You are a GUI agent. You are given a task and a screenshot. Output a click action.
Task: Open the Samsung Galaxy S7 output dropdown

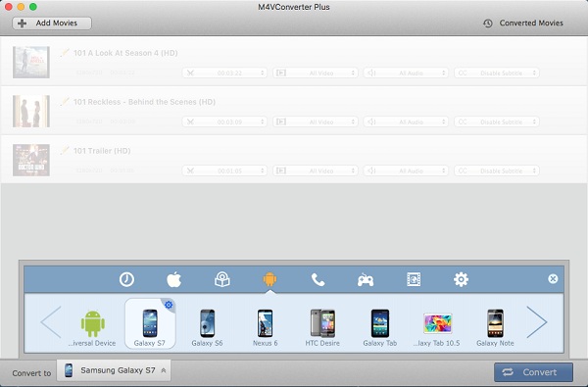pyautogui.click(x=114, y=370)
